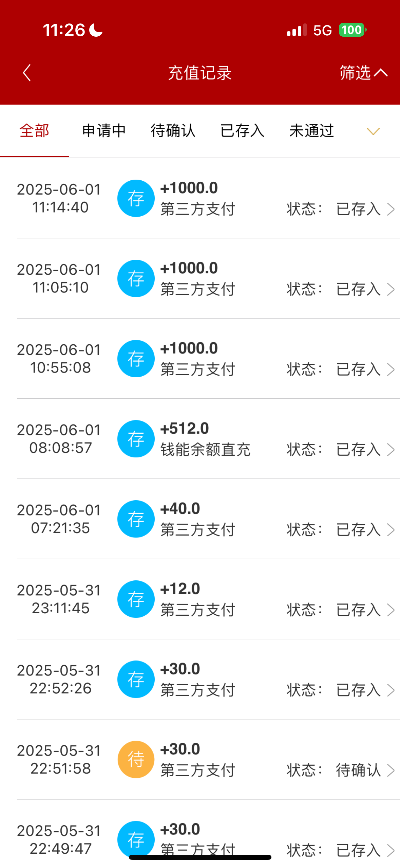Viewport: 400px width, 868px height.
Task: Tap the back arrow in header
Action: pos(27,73)
